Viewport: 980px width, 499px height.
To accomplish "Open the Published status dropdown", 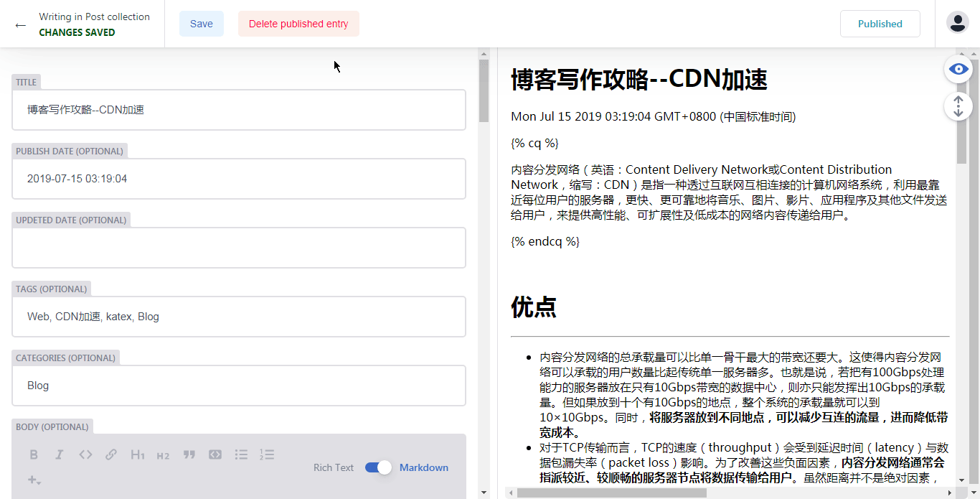I will [880, 23].
